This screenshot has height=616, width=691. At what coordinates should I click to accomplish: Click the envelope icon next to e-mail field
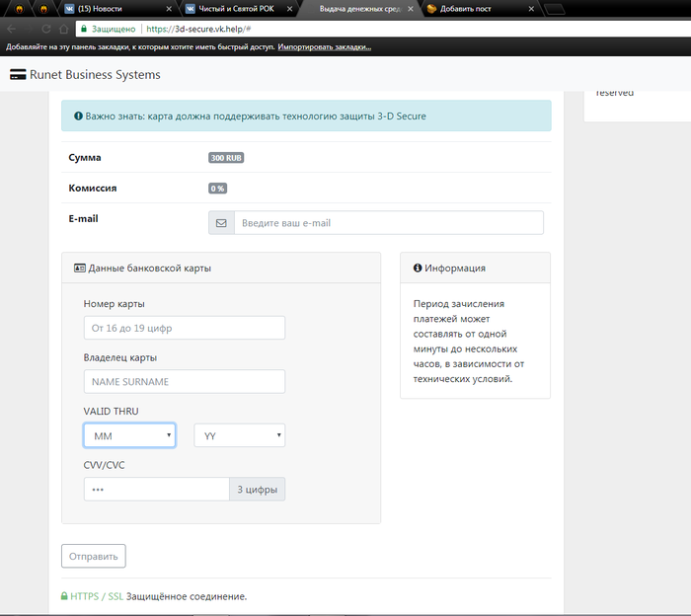coord(221,223)
